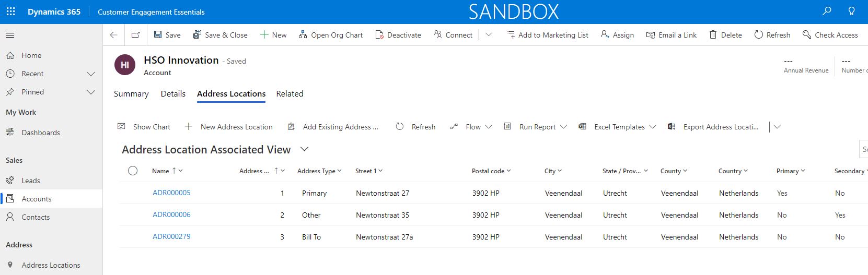The height and width of the screenshot is (275, 868).
Task: Click the back arrow in command bar
Action: pyautogui.click(x=113, y=35)
